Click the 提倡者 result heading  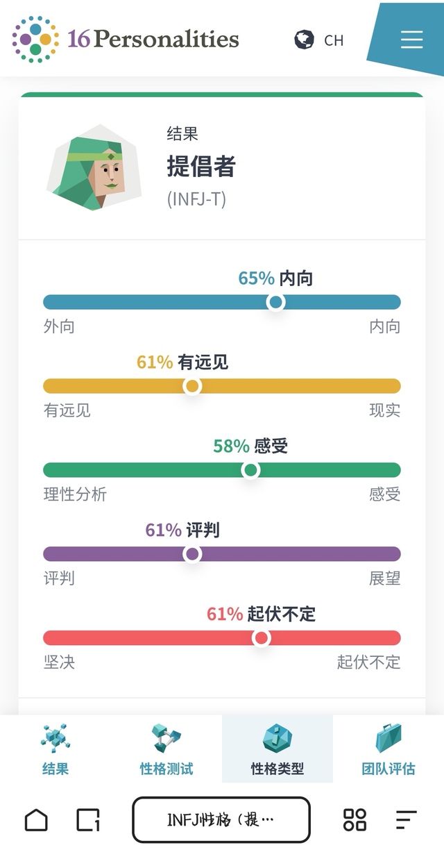[201, 167]
